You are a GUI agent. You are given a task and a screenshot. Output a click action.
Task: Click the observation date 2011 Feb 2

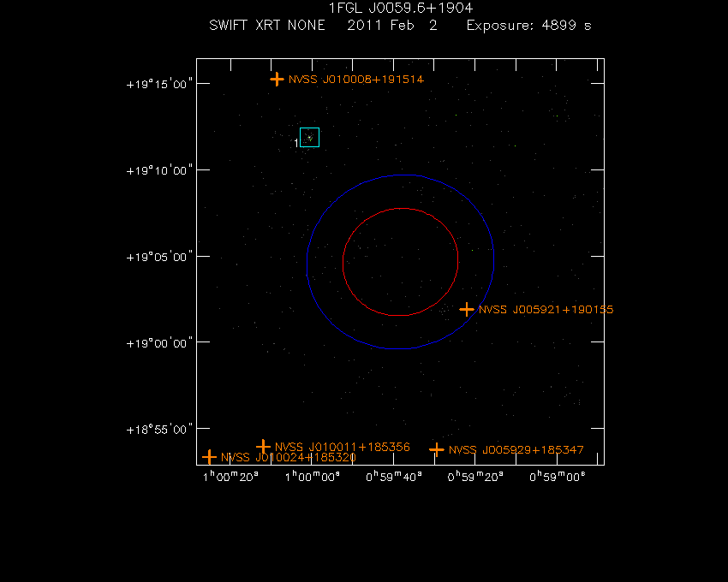(392, 25)
